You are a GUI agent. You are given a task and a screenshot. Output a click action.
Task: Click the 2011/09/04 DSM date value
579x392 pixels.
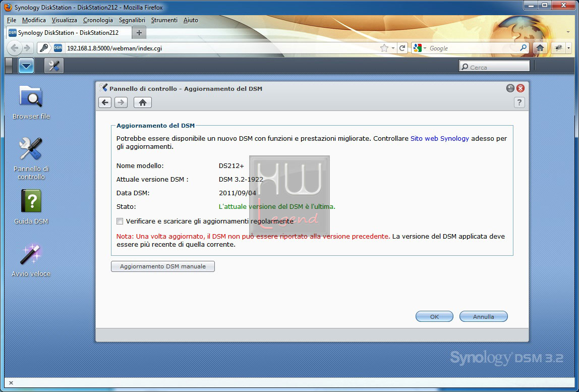[238, 193]
